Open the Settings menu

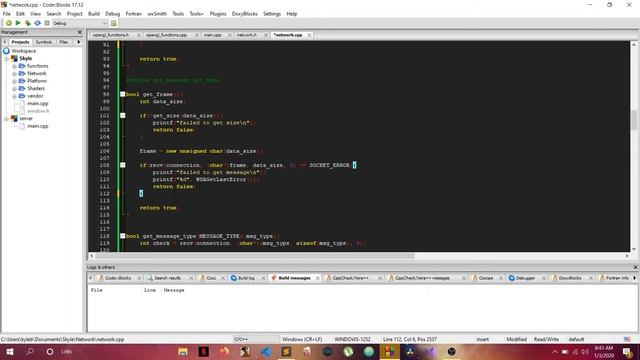272,13
